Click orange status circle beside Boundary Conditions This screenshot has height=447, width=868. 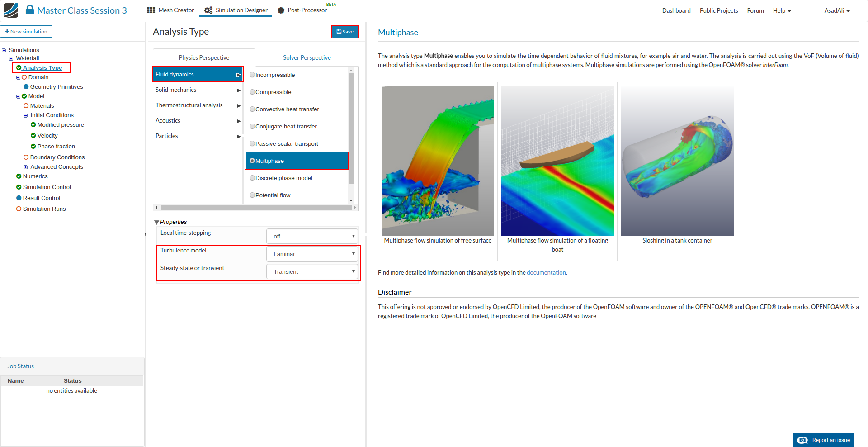point(26,157)
